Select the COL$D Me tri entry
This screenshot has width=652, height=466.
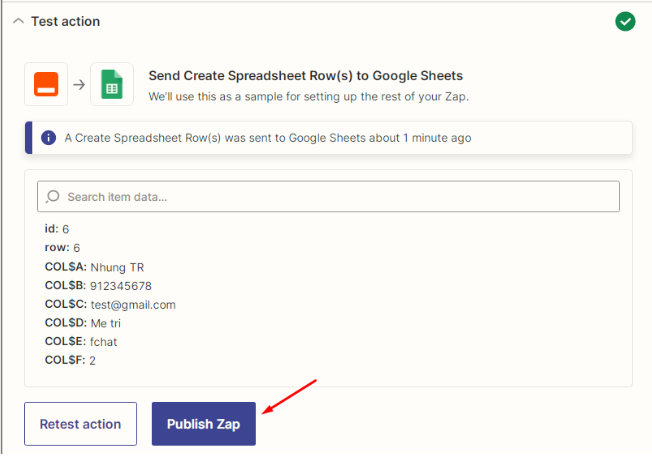pyautogui.click(x=83, y=323)
